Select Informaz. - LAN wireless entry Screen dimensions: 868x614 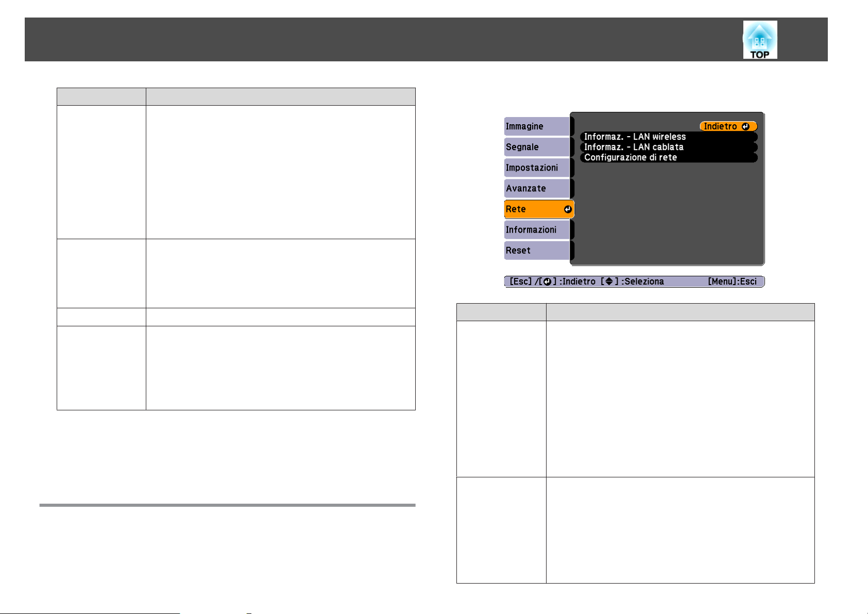click(x=669, y=137)
